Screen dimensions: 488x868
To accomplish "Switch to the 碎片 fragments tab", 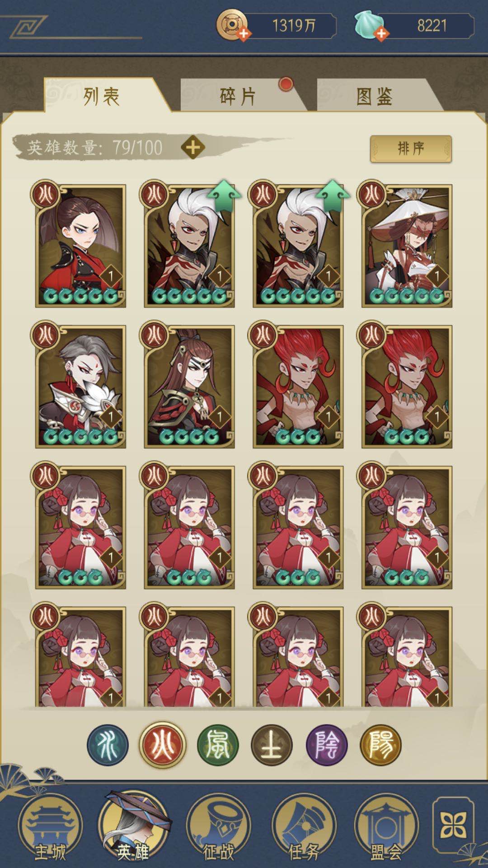I will 238,95.
